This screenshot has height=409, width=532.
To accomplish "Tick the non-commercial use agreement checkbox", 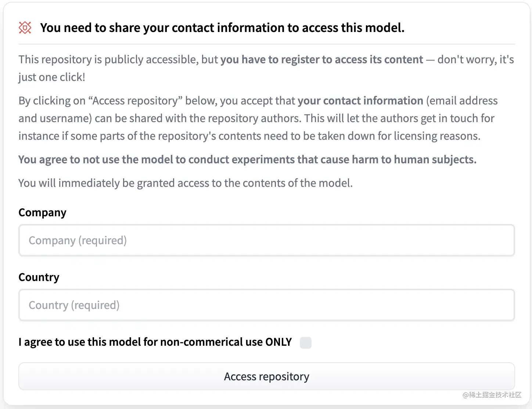I will (305, 342).
